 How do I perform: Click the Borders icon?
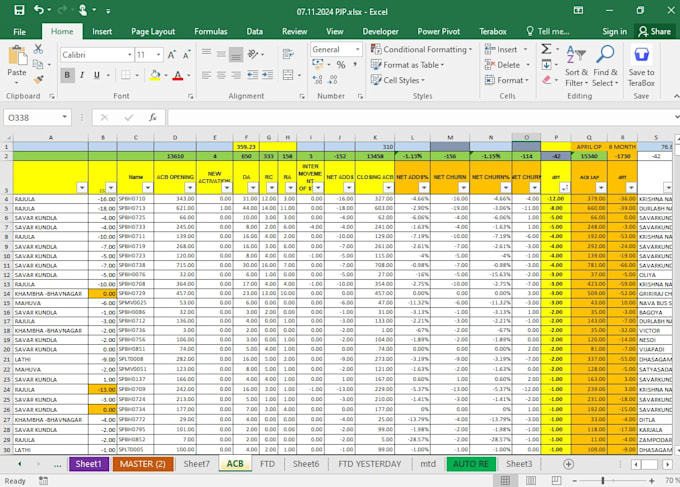pyautogui.click(x=126, y=75)
